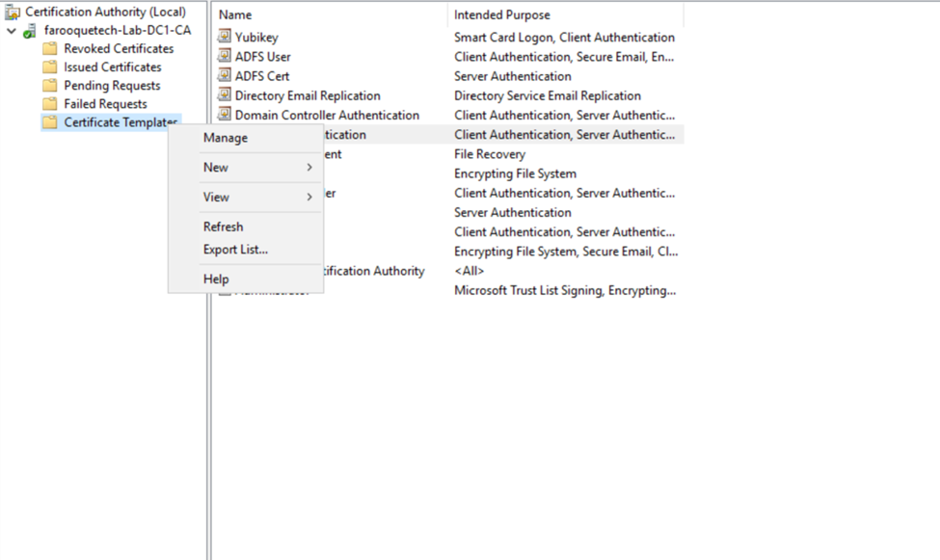940x560 pixels.
Task: Click the Pending Requests folder icon
Action: pyautogui.click(x=50, y=86)
